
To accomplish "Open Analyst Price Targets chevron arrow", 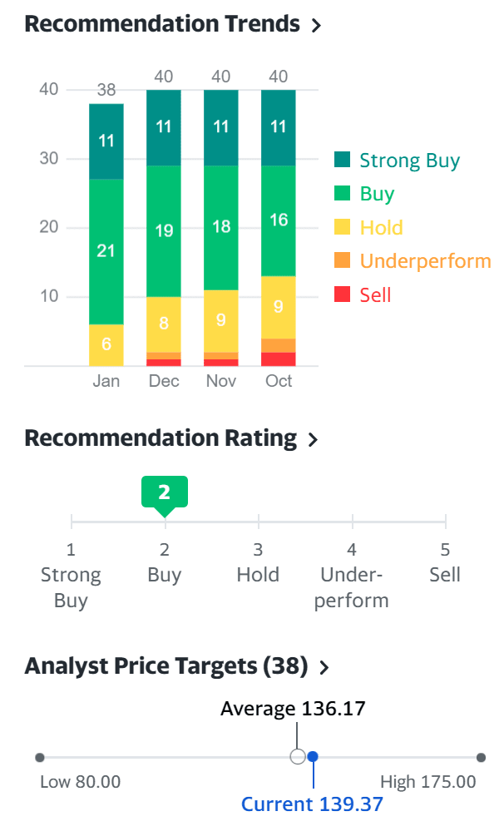I will tap(324, 667).
